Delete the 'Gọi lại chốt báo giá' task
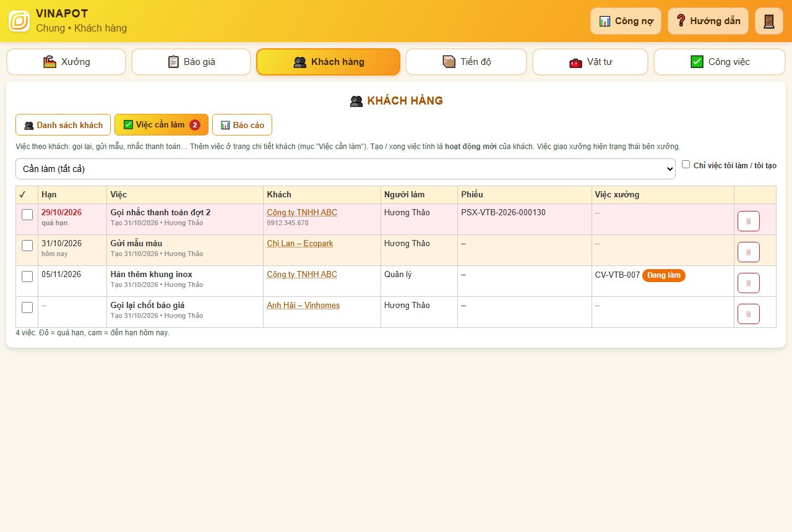 [x=748, y=314]
